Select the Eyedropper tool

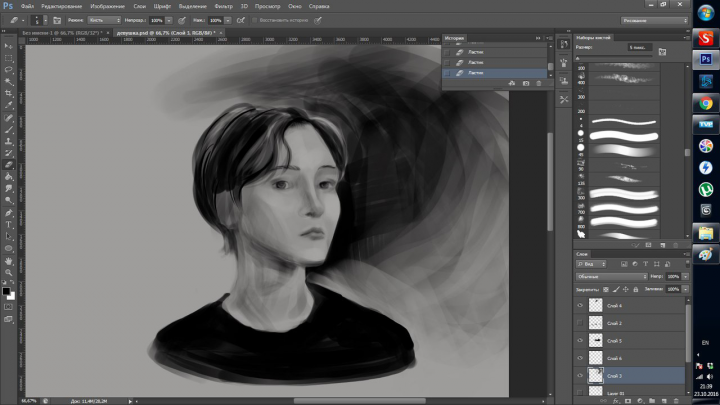[8, 105]
